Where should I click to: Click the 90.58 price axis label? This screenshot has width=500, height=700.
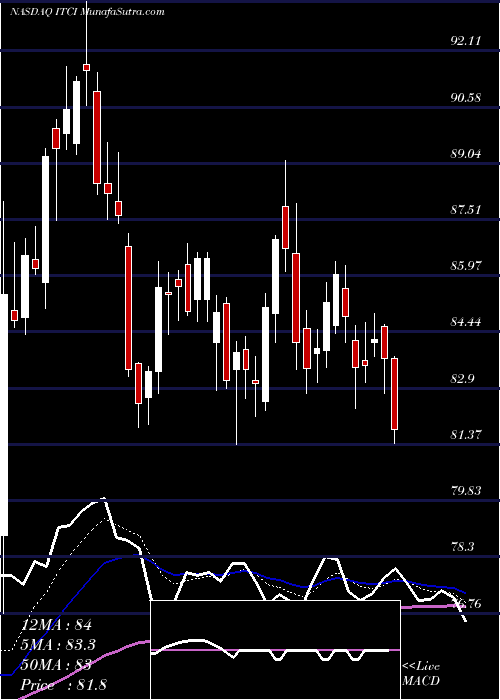point(466,97)
